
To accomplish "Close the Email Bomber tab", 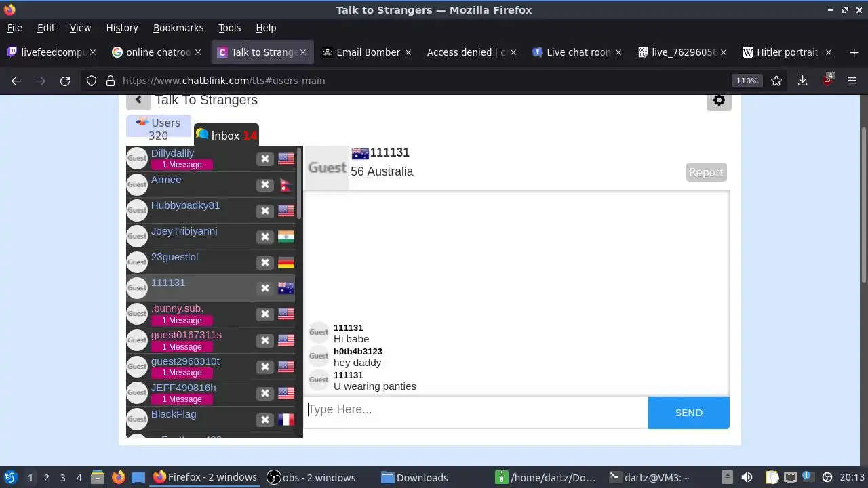I will click(408, 52).
